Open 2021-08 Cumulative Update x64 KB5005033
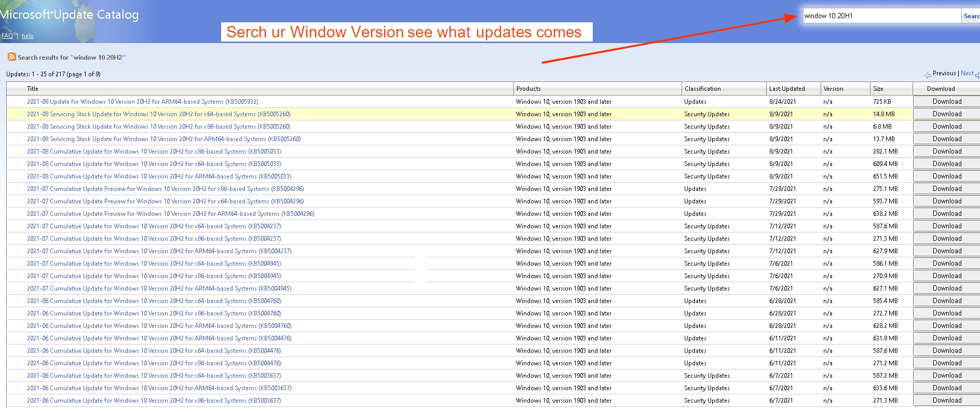The image size is (980, 412). pyautogui.click(x=154, y=164)
